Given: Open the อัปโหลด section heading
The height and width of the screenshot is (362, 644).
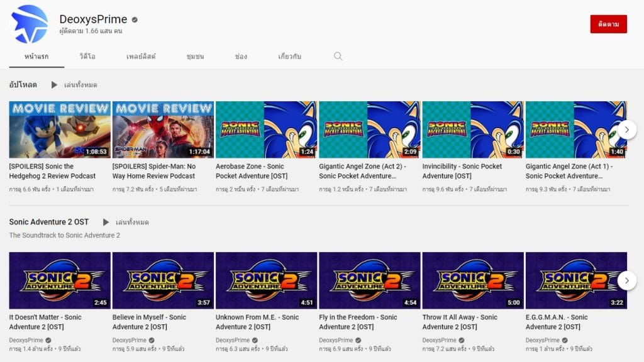Looking at the screenshot, I should tap(23, 85).
